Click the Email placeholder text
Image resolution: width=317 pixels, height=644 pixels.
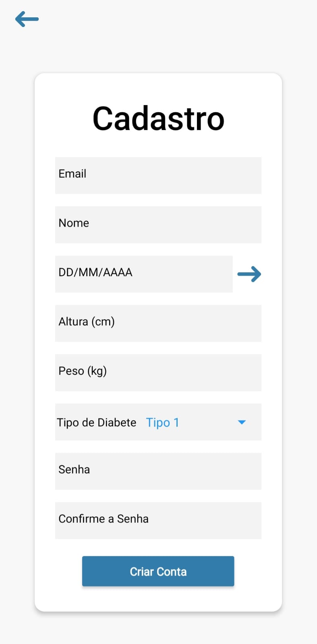73,173
